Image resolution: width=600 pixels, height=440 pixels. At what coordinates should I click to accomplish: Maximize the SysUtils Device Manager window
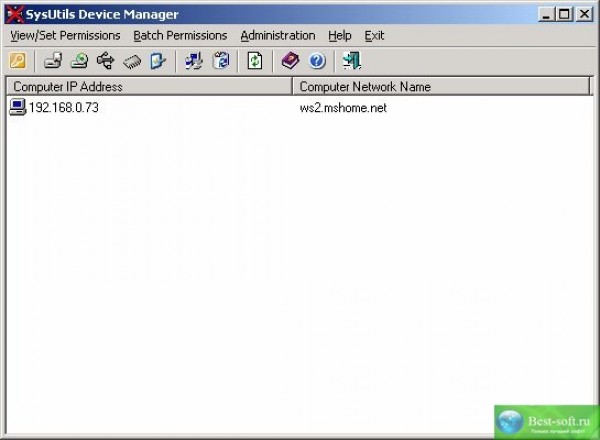564,15
